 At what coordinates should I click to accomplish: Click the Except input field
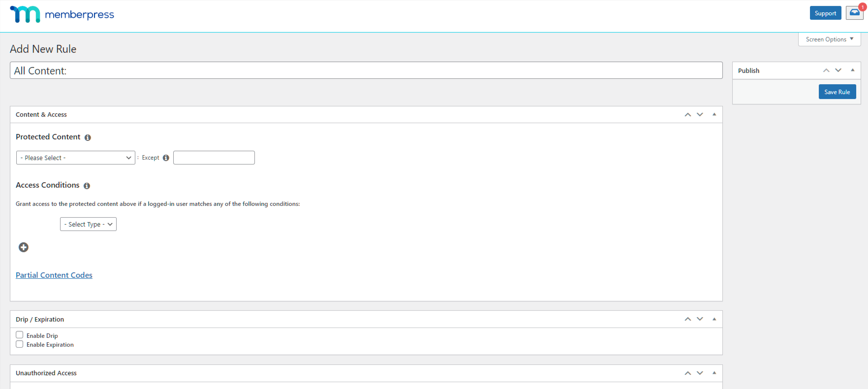214,158
